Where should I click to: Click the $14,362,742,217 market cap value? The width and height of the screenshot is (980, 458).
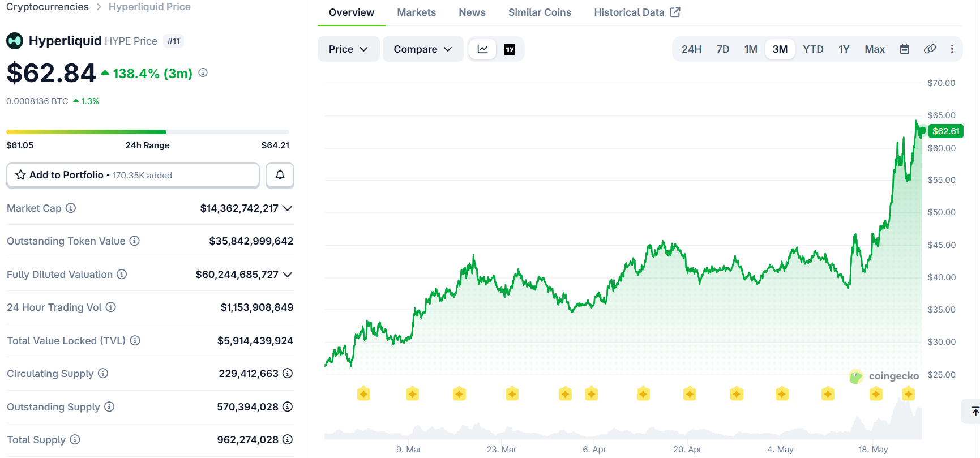point(239,208)
